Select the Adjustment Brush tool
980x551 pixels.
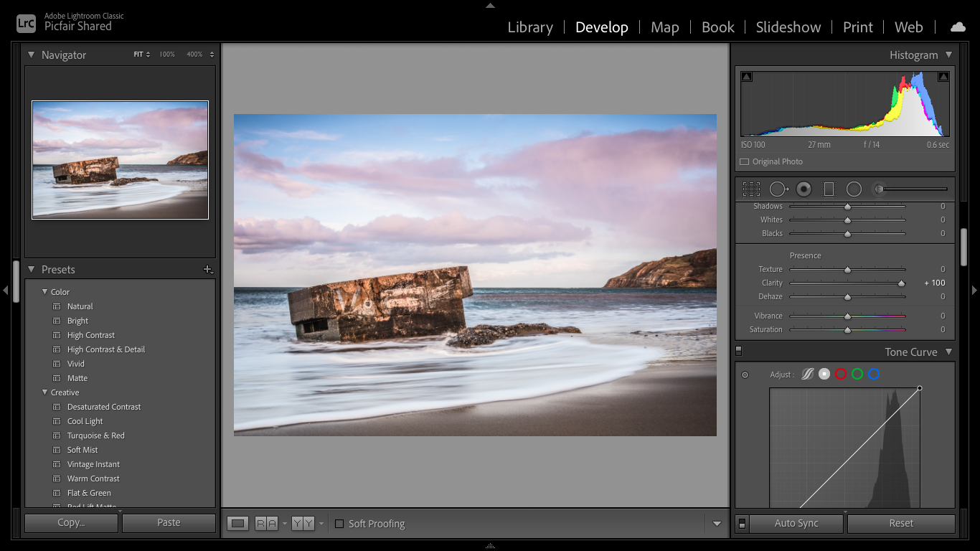click(x=909, y=189)
